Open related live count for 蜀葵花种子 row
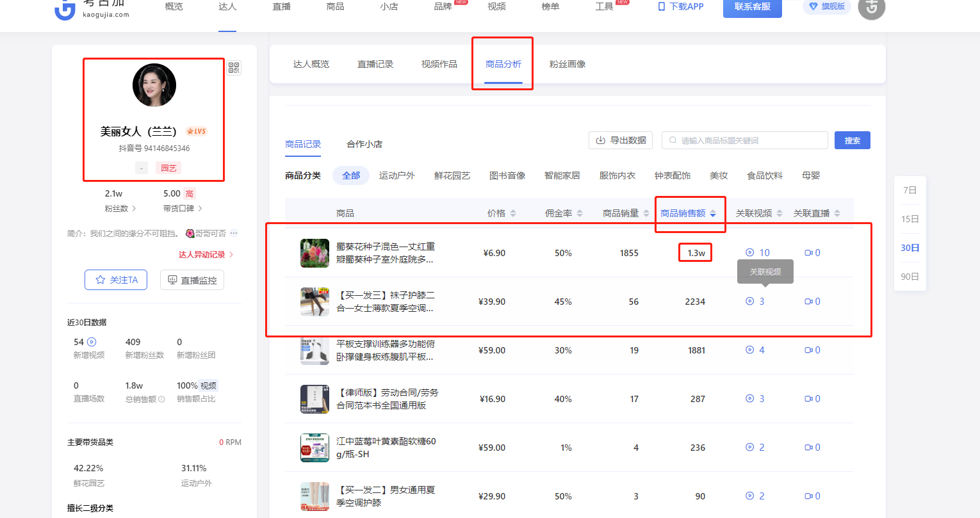 (x=812, y=253)
